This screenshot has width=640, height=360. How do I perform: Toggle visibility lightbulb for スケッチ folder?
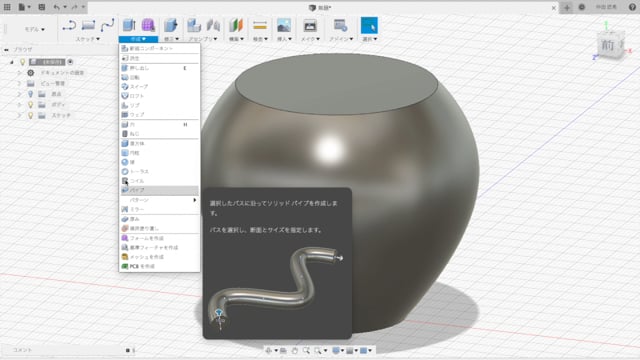[x=30, y=116]
